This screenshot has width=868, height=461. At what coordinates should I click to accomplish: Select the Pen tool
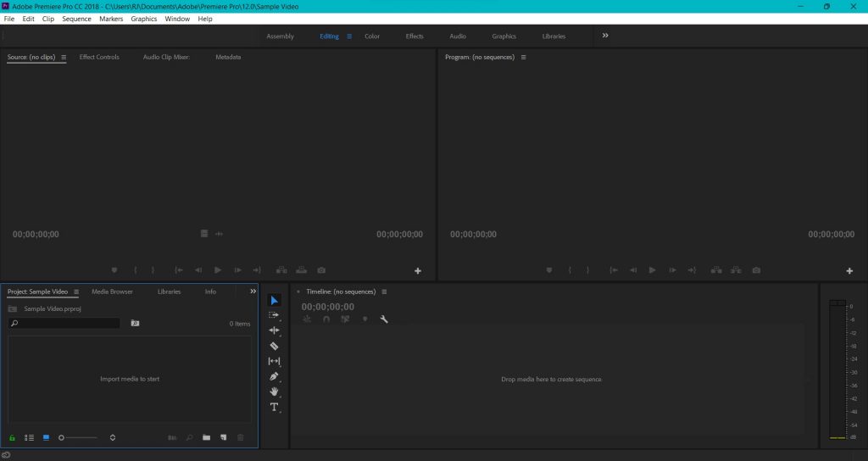274,376
